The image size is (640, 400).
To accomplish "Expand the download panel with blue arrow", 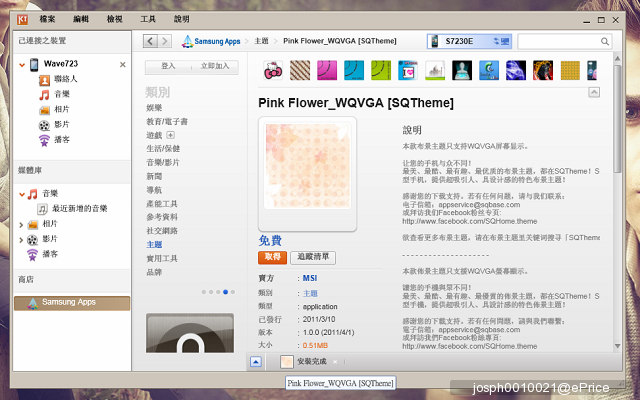I will point(256,362).
